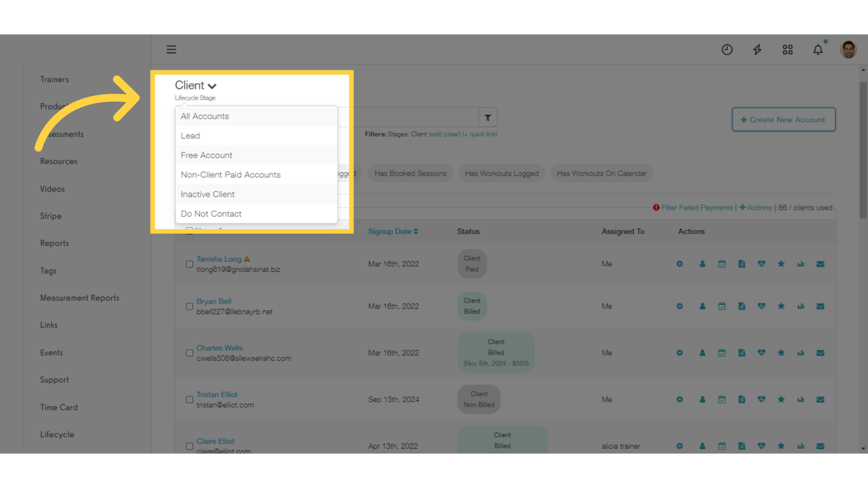Click the star icon on Bryan Bell's row
This screenshot has height=488, width=868.
781,306
